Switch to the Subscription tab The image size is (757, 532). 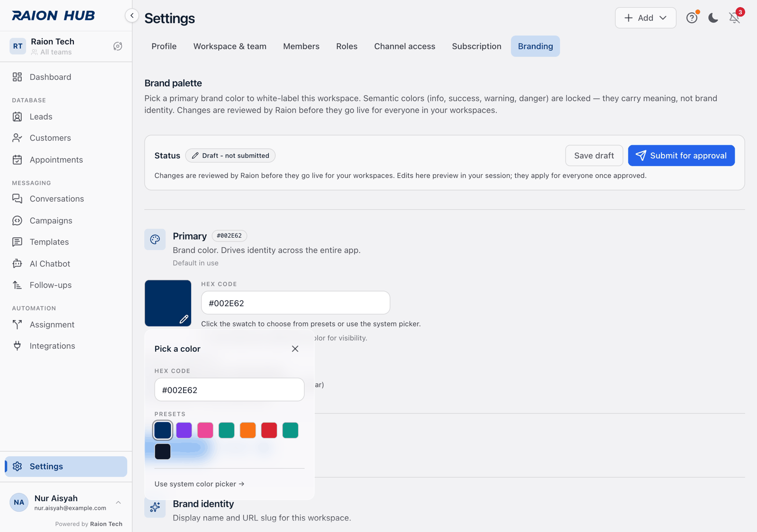pos(476,46)
